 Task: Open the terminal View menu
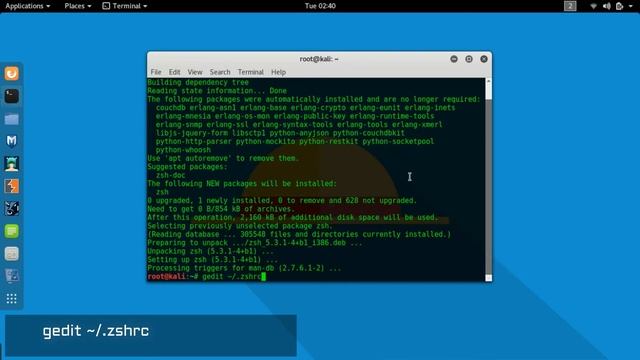tap(195, 72)
